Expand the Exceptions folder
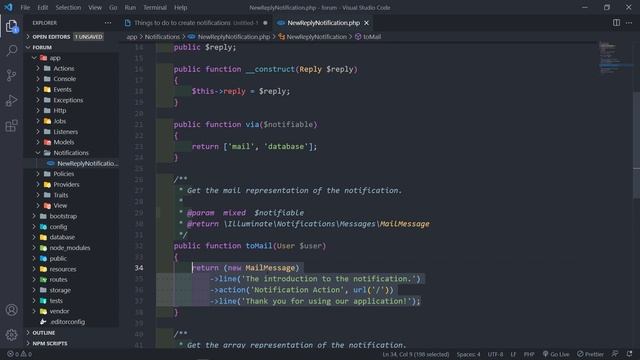 [x=71, y=100]
